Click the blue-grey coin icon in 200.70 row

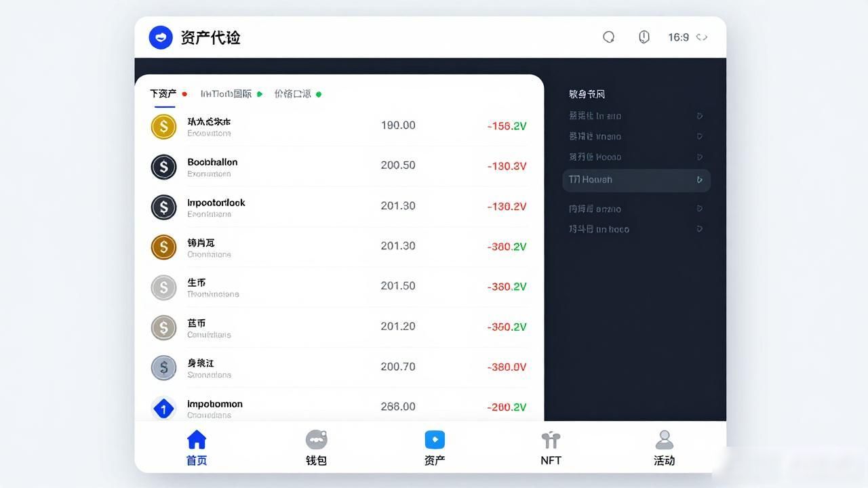163,368
